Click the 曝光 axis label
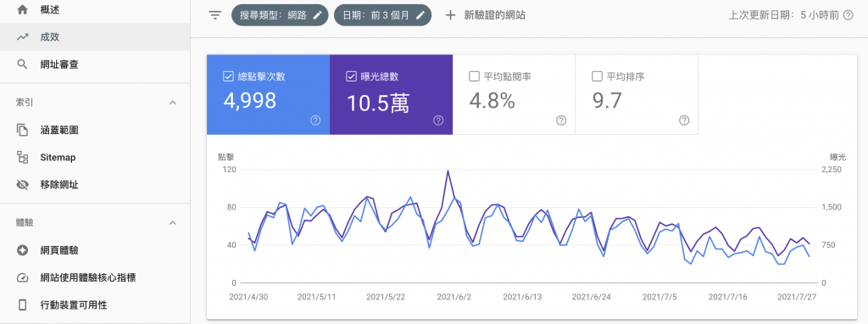Screen dimensions: 868x324 click(x=837, y=157)
